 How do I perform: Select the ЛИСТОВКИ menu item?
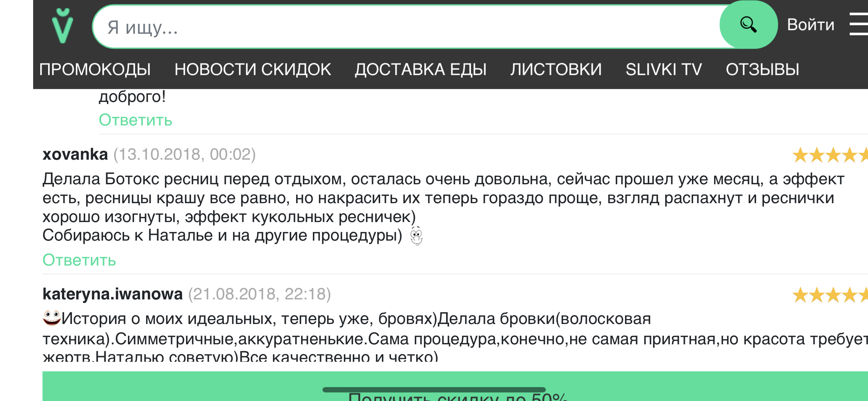(556, 70)
